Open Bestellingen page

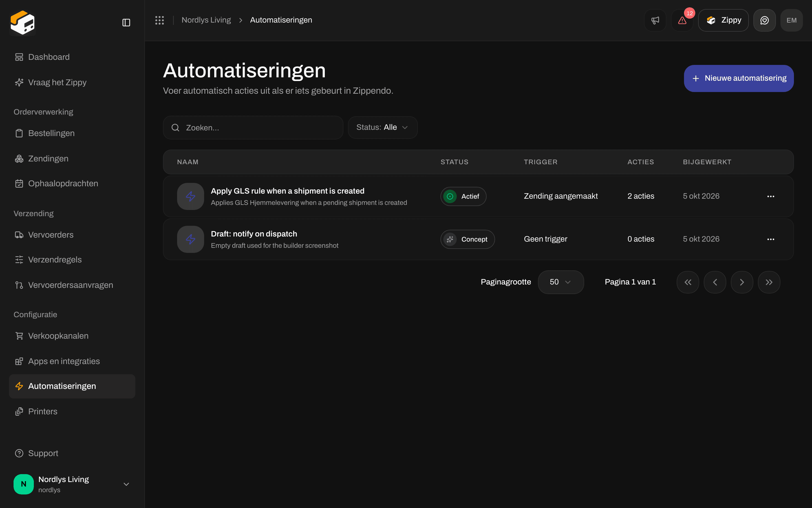coord(72,133)
